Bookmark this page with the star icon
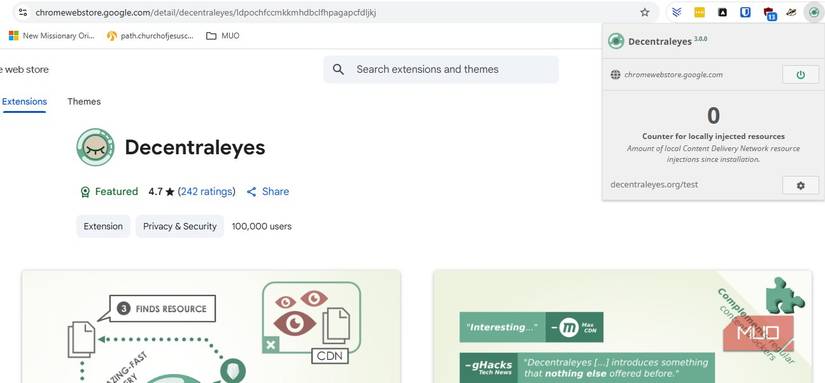 pyautogui.click(x=645, y=13)
